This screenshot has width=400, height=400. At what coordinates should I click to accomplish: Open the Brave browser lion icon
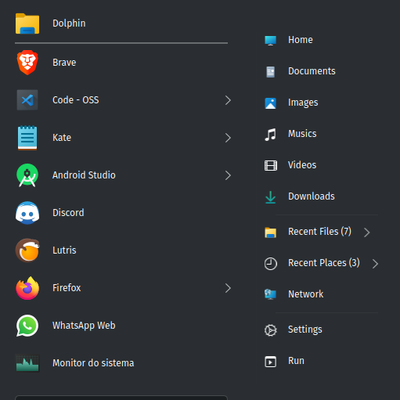(x=27, y=62)
